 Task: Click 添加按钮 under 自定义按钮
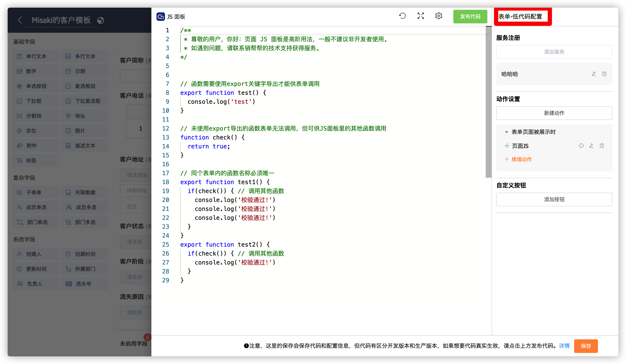click(x=554, y=199)
